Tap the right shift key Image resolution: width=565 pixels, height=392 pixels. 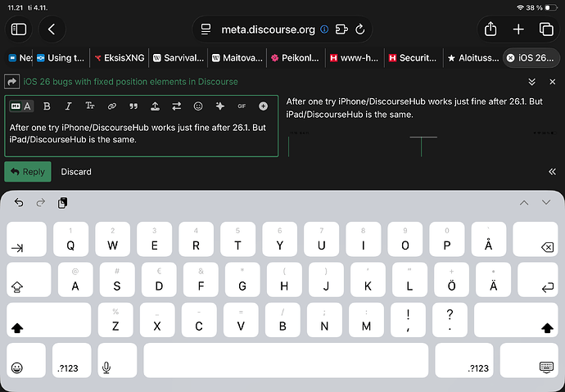516,320
